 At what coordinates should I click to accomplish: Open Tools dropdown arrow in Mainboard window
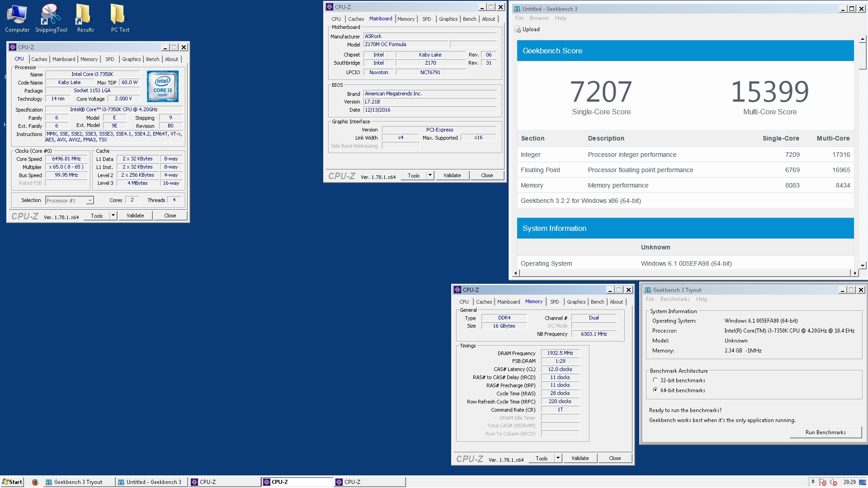pos(430,175)
